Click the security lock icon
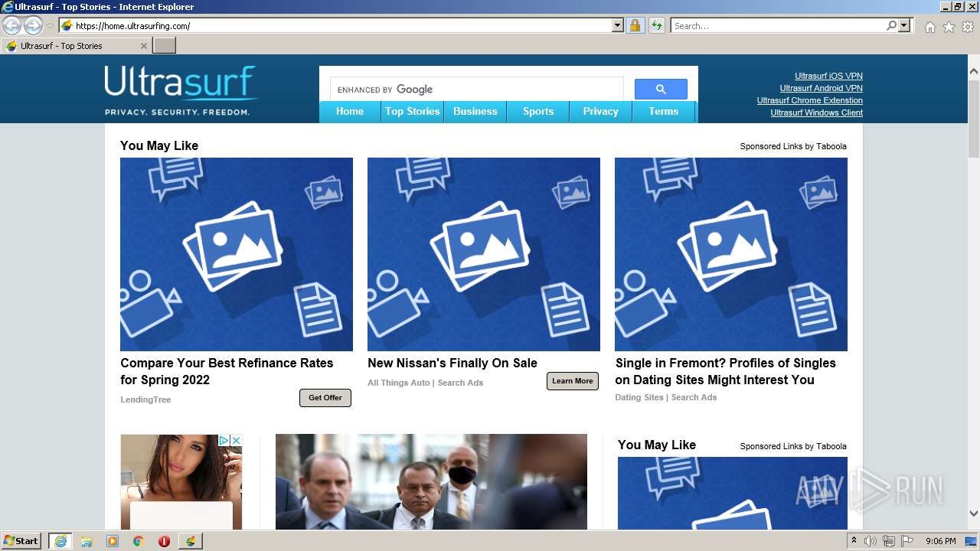 635,26
